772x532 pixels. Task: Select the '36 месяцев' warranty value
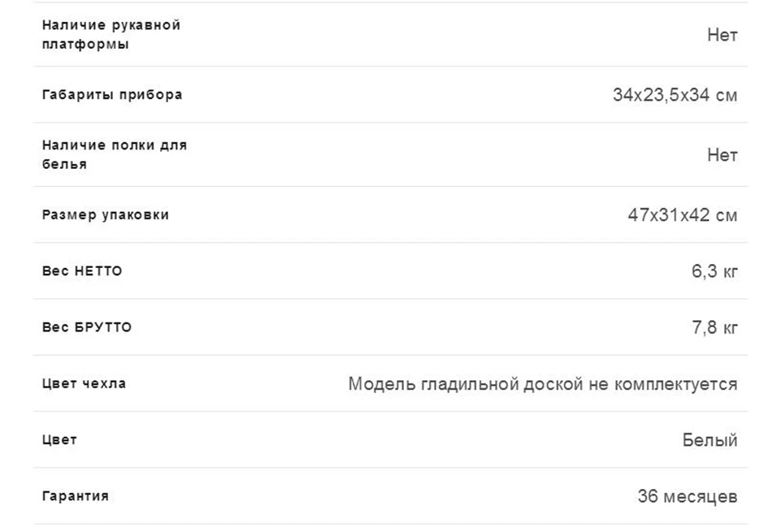(687, 496)
